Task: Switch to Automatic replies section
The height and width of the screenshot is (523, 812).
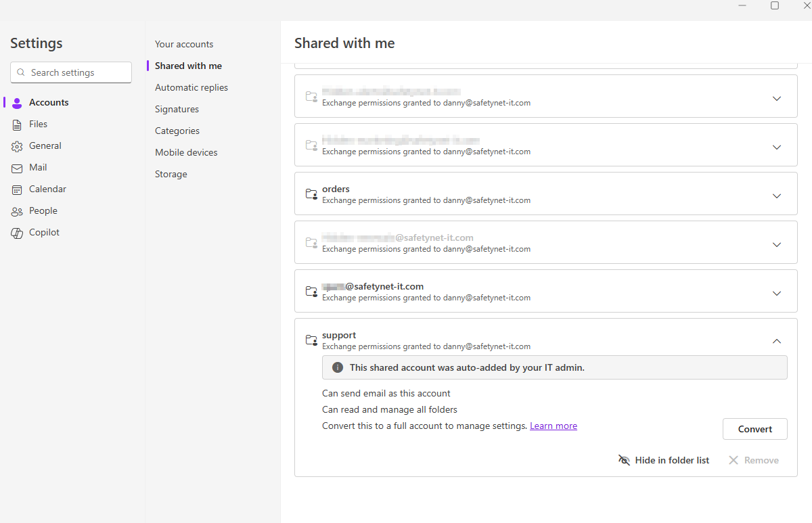Action: [x=191, y=87]
